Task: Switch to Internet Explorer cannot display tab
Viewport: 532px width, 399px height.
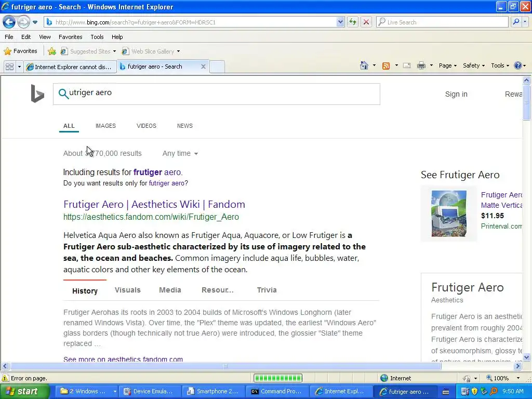Action: pos(70,66)
